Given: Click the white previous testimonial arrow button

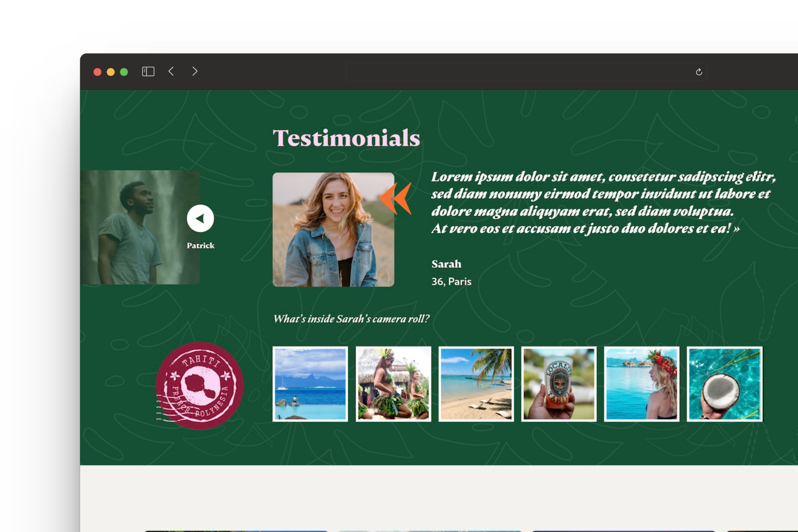Looking at the screenshot, I should coord(200,218).
